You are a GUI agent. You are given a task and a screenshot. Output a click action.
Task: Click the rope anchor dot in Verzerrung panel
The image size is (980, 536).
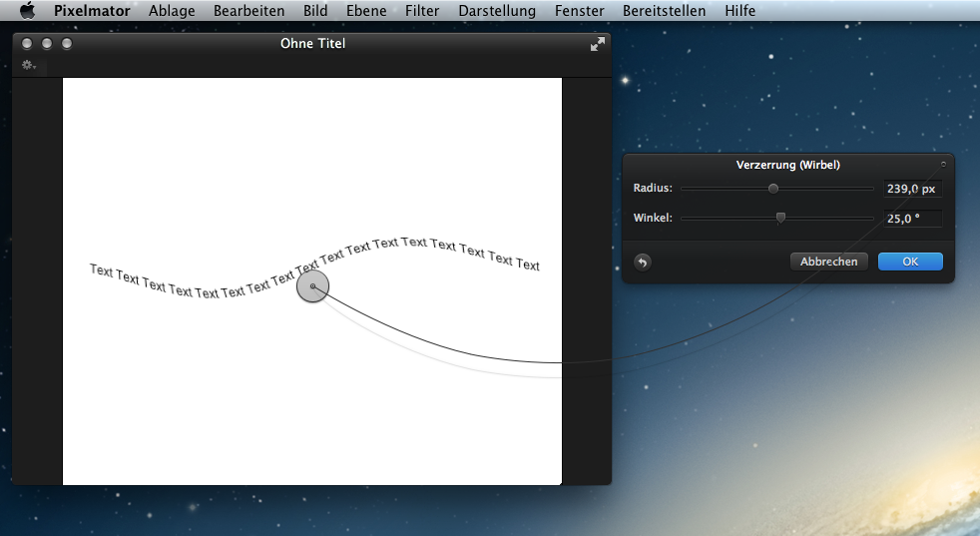943,164
